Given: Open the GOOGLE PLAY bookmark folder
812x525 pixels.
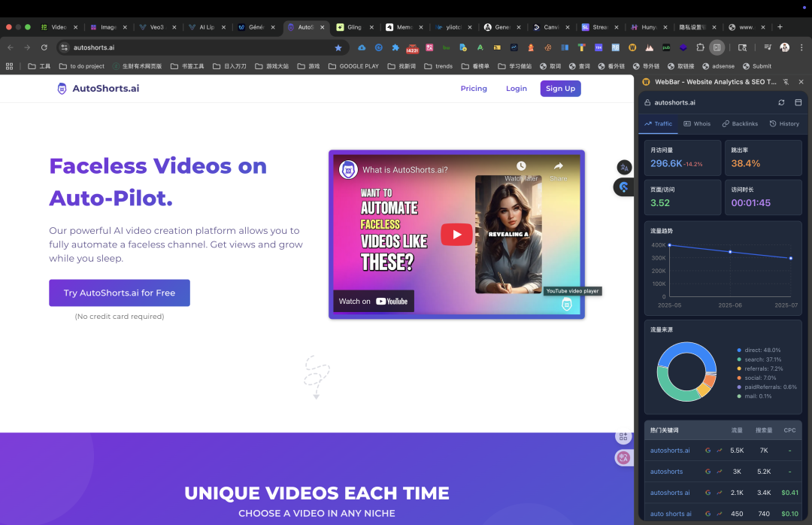Looking at the screenshot, I should tap(353, 66).
